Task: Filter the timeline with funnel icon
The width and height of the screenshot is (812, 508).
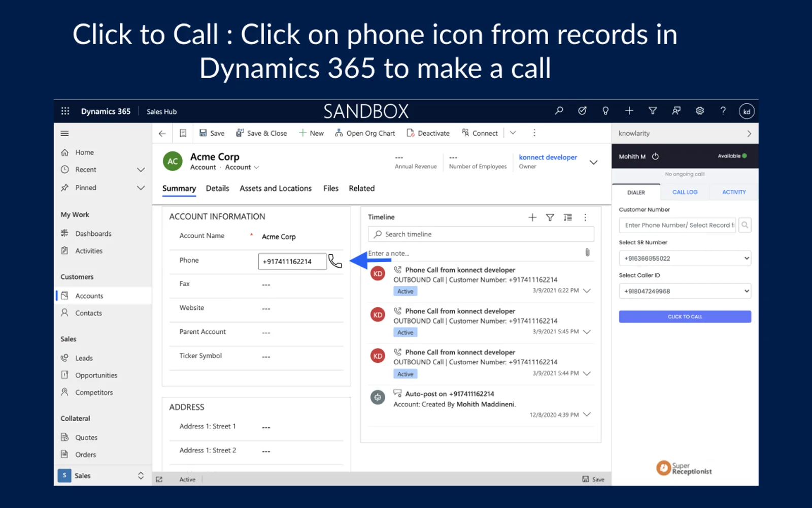Action: [x=550, y=217]
